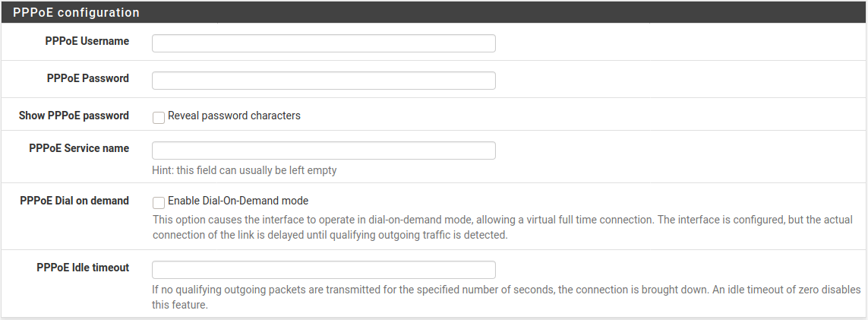Click the bold 'PPPoE Username' row label
This screenshot has width=868, height=320.
pos(87,41)
